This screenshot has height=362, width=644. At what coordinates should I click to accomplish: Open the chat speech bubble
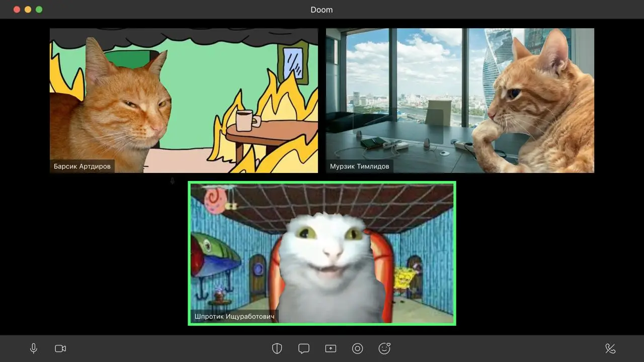pos(303,348)
